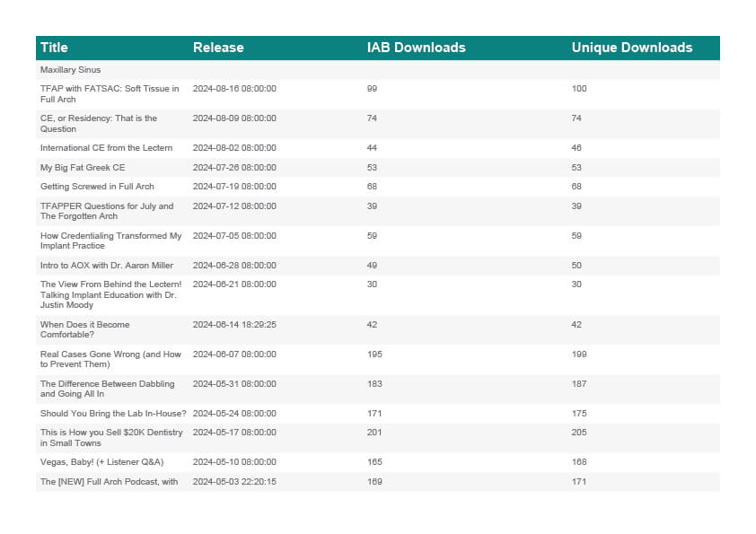Click IAB Downloads 53 in My Big Fat Greek CE row
The image size is (756, 534).
point(372,168)
